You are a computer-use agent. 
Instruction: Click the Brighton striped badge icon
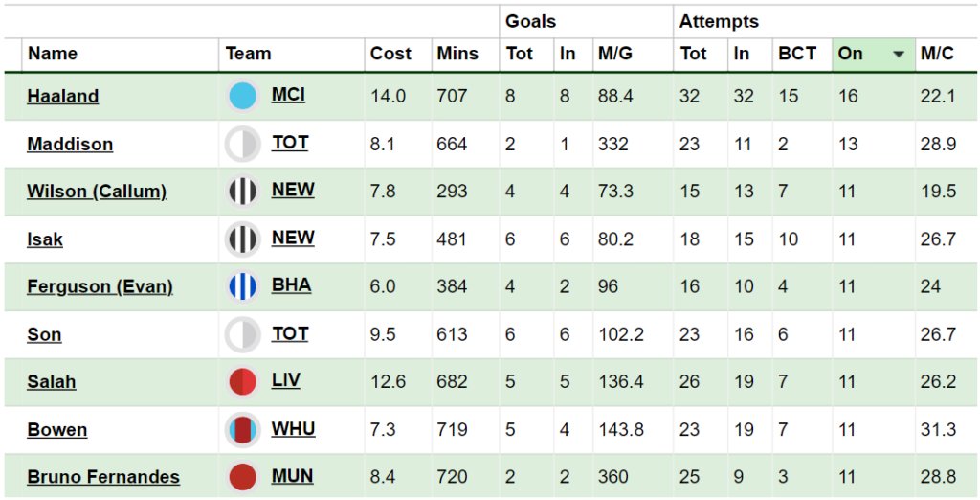(242, 286)
